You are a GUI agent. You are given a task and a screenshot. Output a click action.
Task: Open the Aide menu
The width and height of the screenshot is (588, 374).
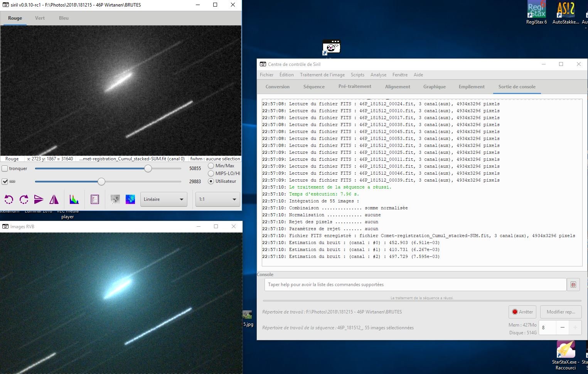point(418,75)
